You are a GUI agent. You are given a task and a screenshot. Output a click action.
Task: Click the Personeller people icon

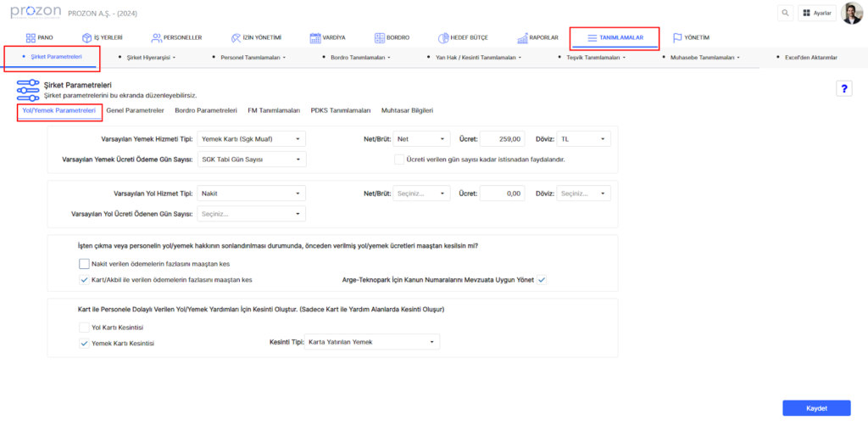tap(156, 38)
